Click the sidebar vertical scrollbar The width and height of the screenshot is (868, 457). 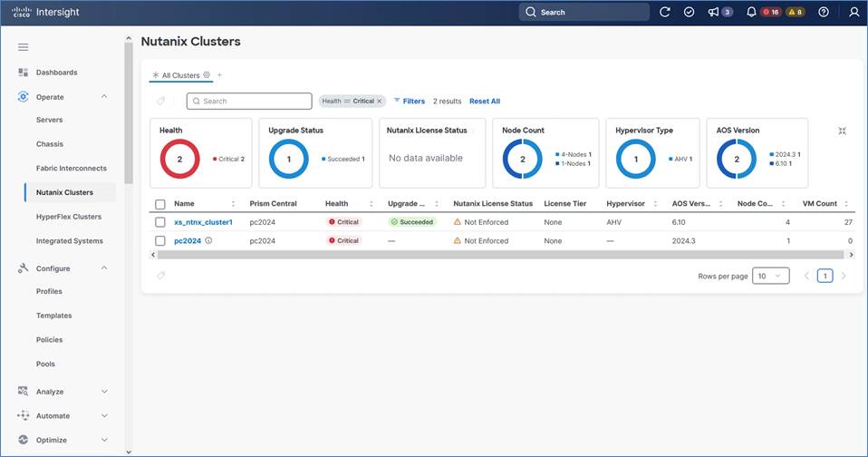tap(129, 113)
